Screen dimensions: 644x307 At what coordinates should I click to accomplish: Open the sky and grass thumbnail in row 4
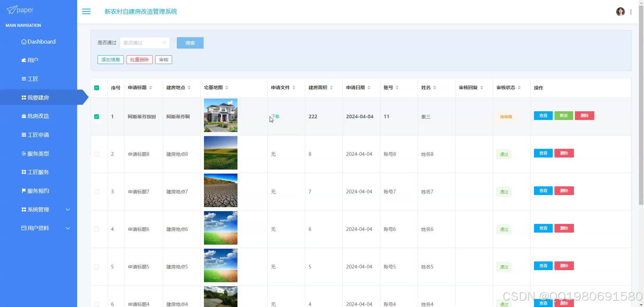pos(221,228)
